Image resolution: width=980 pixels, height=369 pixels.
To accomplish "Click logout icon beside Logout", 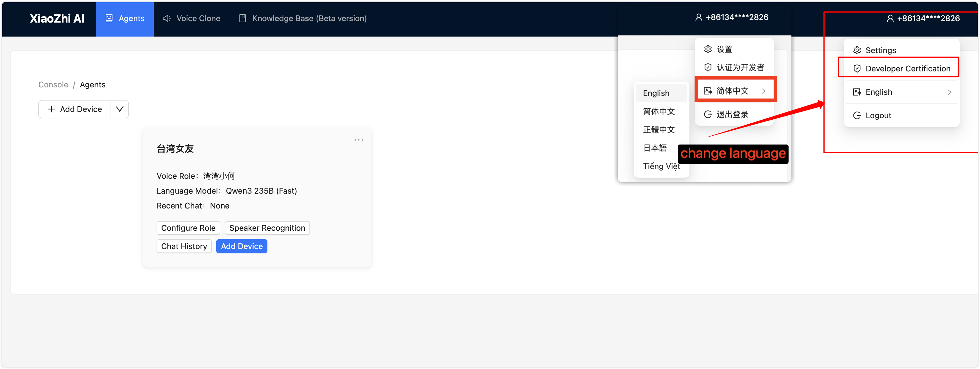I will tap(857, 115).
